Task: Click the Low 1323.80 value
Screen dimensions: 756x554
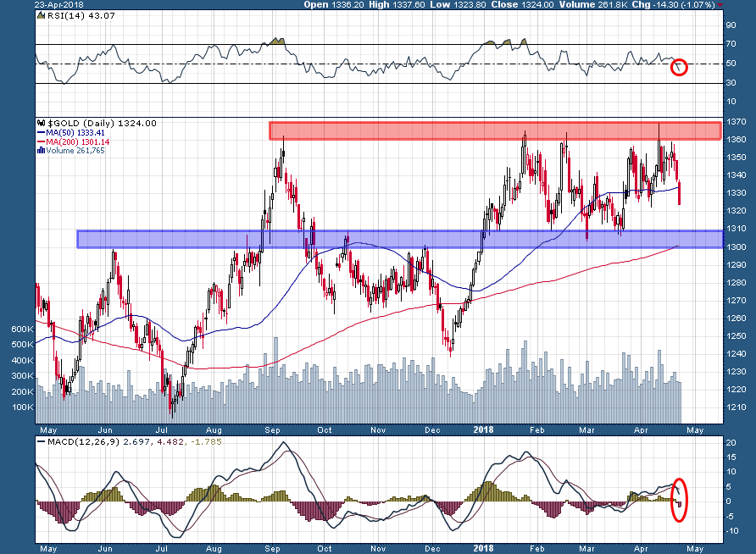Action: point(459,5)
